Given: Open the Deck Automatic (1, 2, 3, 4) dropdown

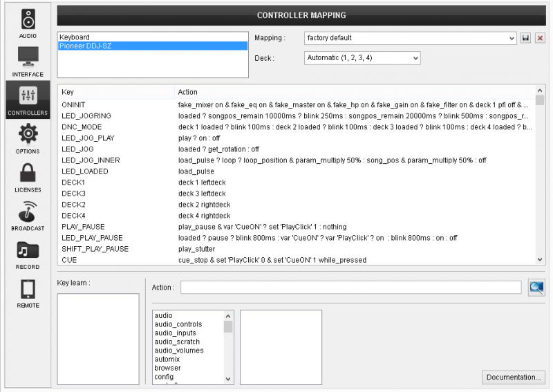Looking at the screenshot, I should (362, 58).
